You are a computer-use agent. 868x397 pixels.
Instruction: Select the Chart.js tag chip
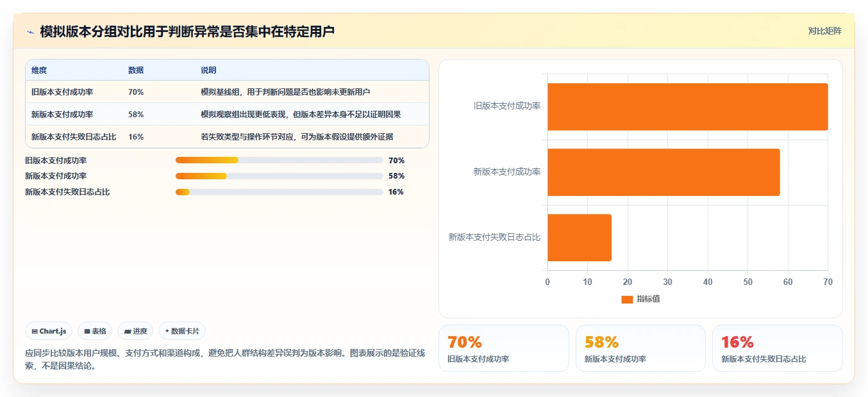click(49, 331)
